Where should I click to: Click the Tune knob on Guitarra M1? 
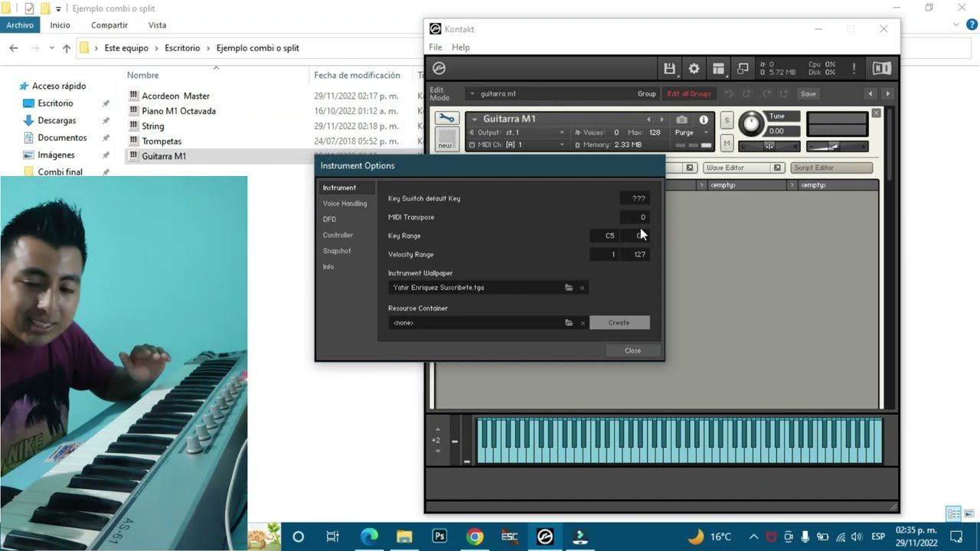coord(752,123)
